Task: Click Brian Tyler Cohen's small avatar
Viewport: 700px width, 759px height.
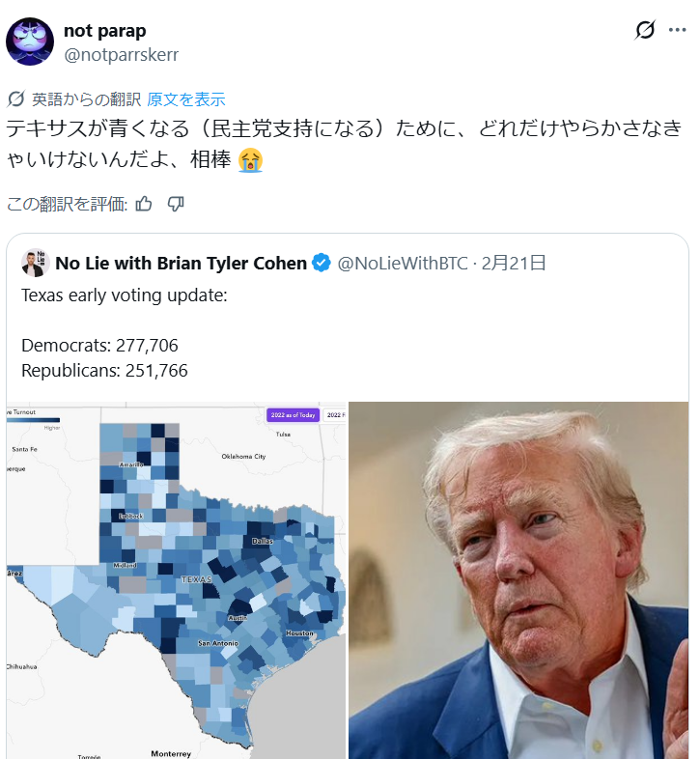Action: click(x=36, y=263)
